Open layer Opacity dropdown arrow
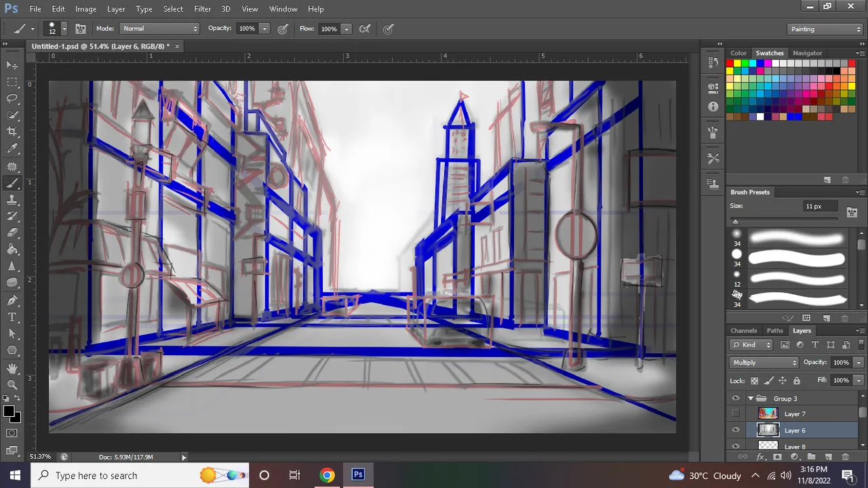 coord(859,363)
